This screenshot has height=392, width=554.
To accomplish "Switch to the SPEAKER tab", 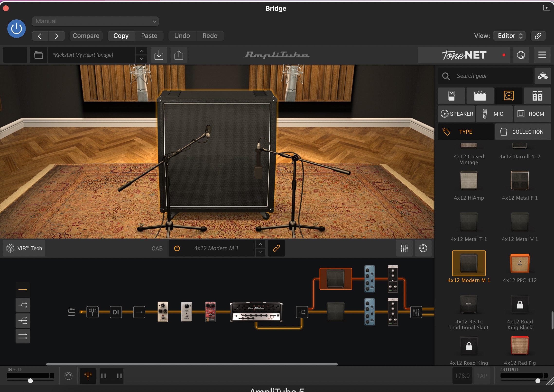I will pyautogui.click(x=456, y=114).
